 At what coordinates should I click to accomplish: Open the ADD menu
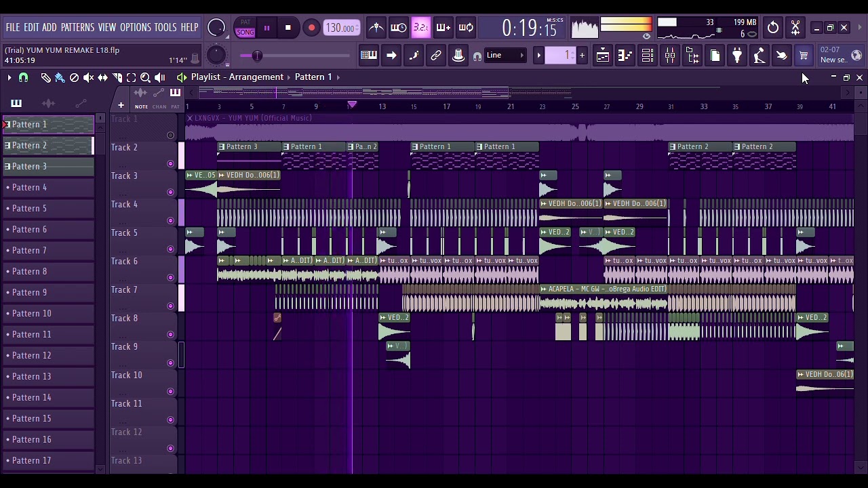pos(50,28)
